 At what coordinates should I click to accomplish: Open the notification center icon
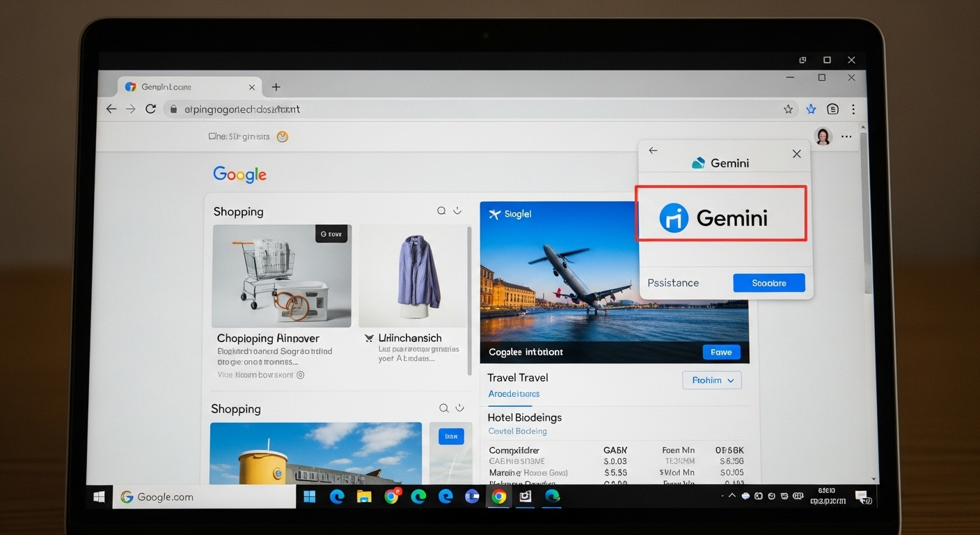point(863,497)
